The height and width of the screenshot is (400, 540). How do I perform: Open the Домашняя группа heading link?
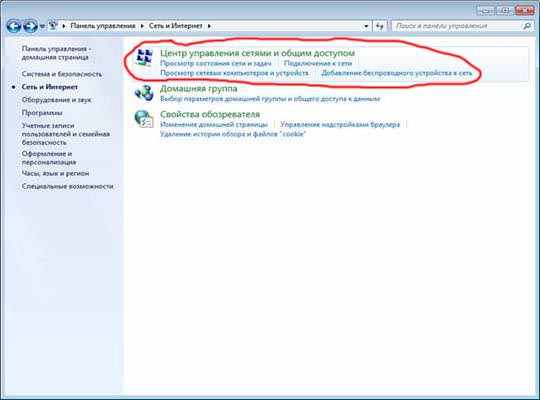tap(199, 89)
